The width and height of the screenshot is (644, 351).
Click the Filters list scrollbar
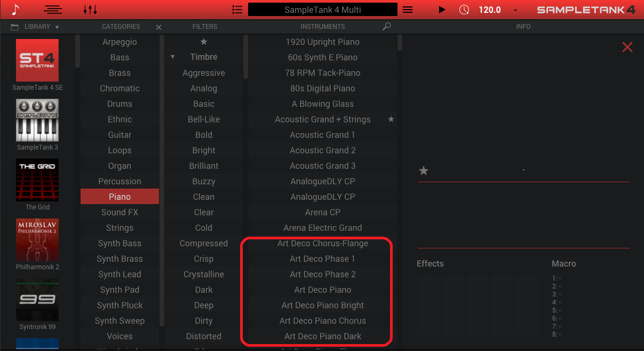[246, 56]
